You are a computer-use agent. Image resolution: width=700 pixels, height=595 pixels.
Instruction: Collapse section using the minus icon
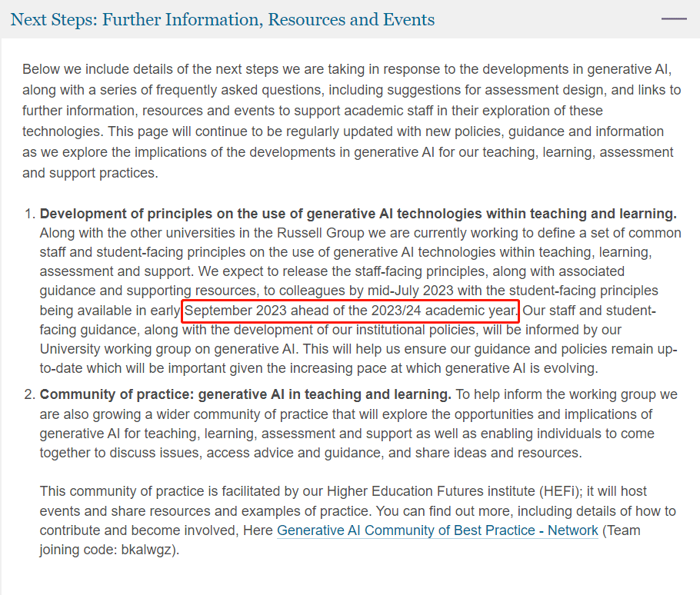[674, 18]
